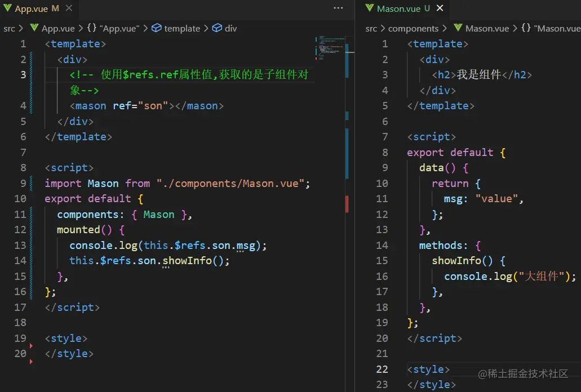
Task: Click 'App.vue' file breadcrumb in left editor
Action: click(x=58, y=29)
